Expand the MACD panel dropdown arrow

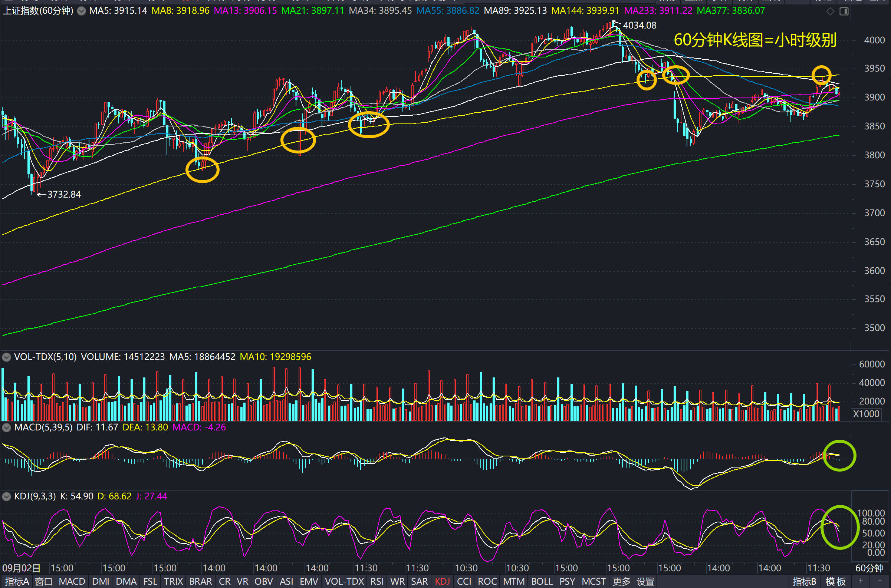point(6,427)
